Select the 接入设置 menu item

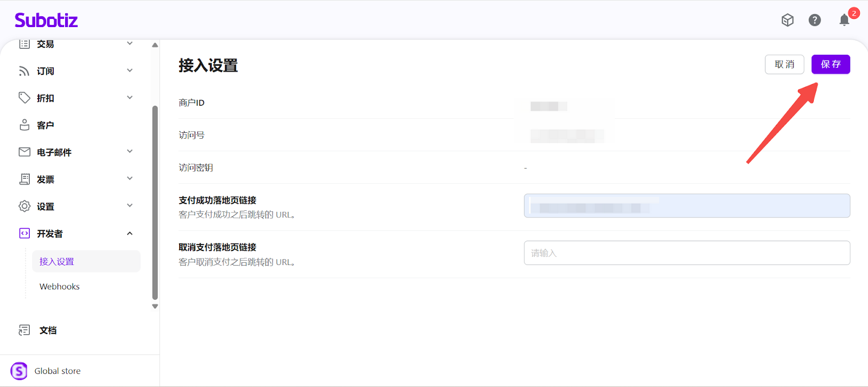click(57, 261)
